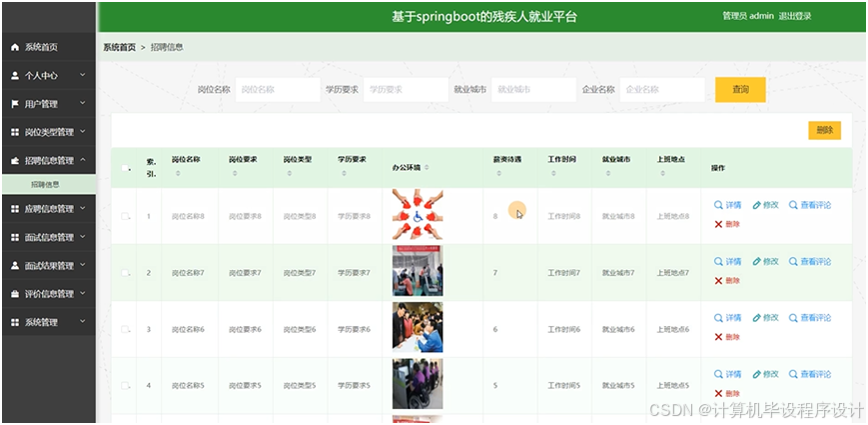The image size is (868, 425).
Task: Click the 就业城市 search field
Action: pyautogui.click(x=533, y=90)
